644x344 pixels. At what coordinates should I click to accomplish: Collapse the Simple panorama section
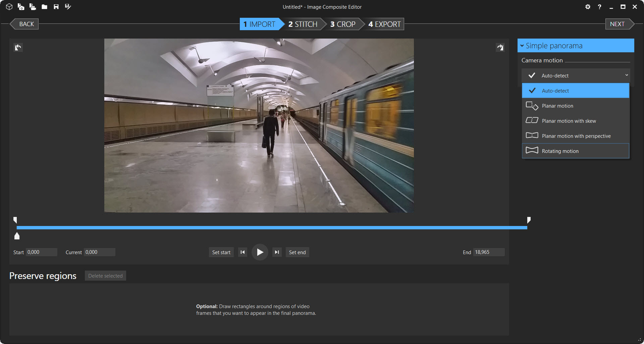[522, 46]
